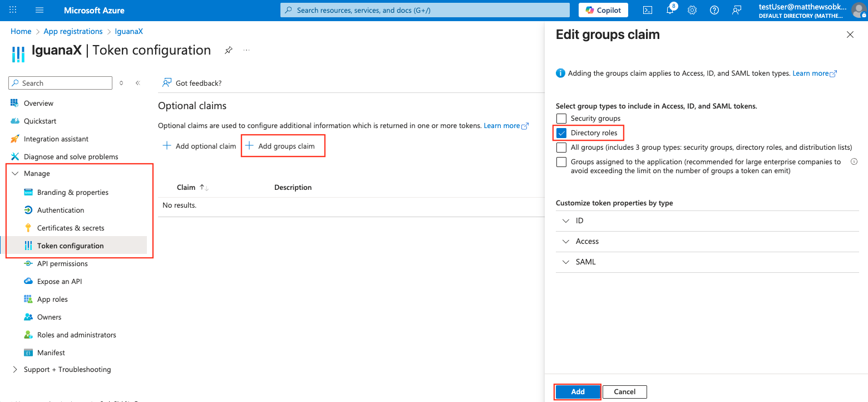Screen dimensions: 868x402
Task: Open the Azure portal hamburger menu
Action: click(40, 10)
